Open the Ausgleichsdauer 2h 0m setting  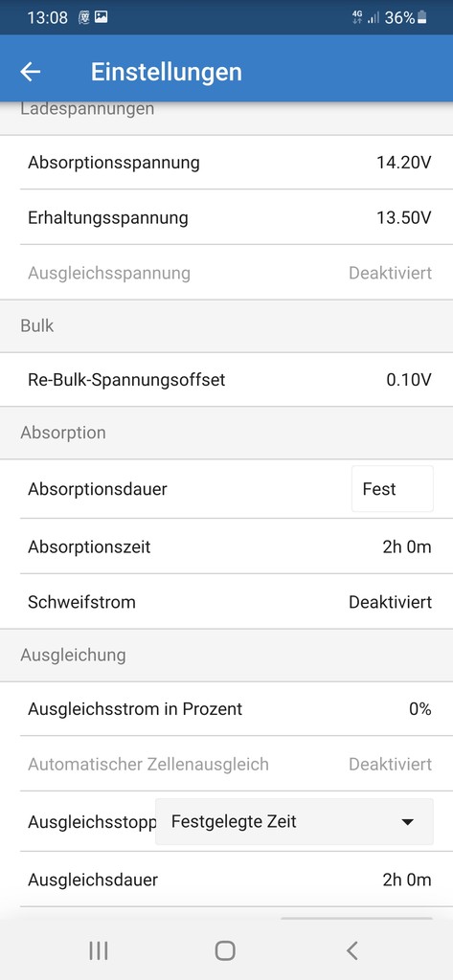coord(226,880)
